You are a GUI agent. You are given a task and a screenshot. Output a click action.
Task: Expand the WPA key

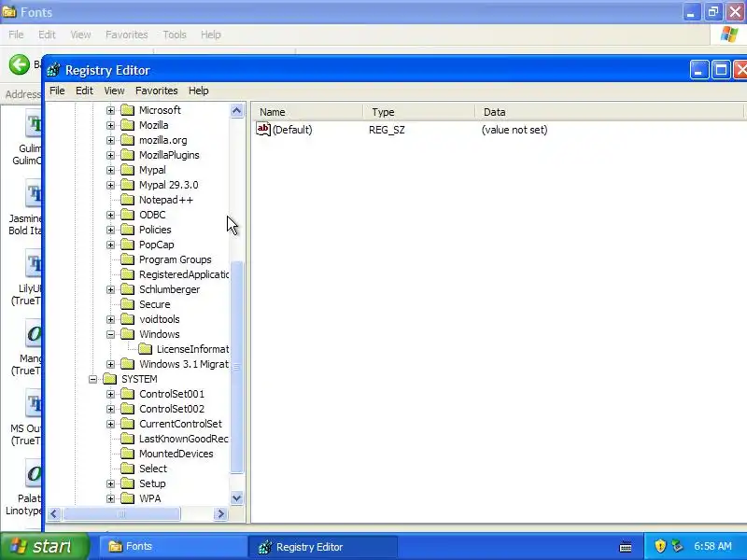(x=110, y=498)
